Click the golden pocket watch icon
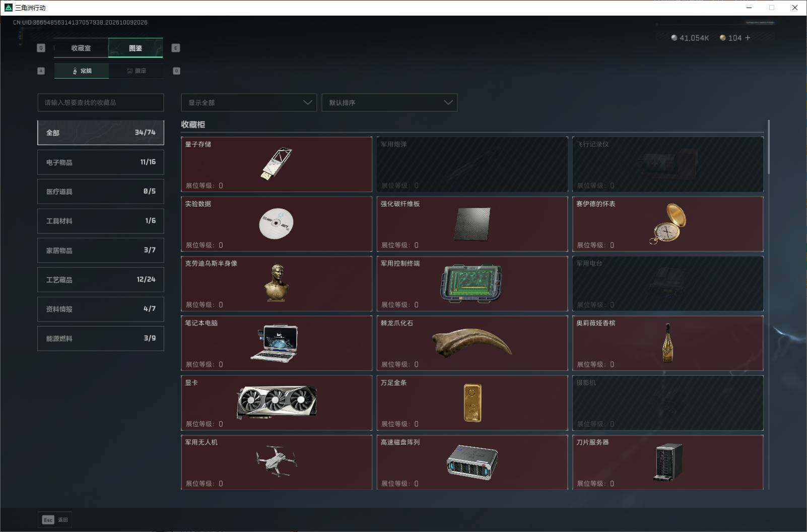The image size is (807, 532). coord(668,223)
